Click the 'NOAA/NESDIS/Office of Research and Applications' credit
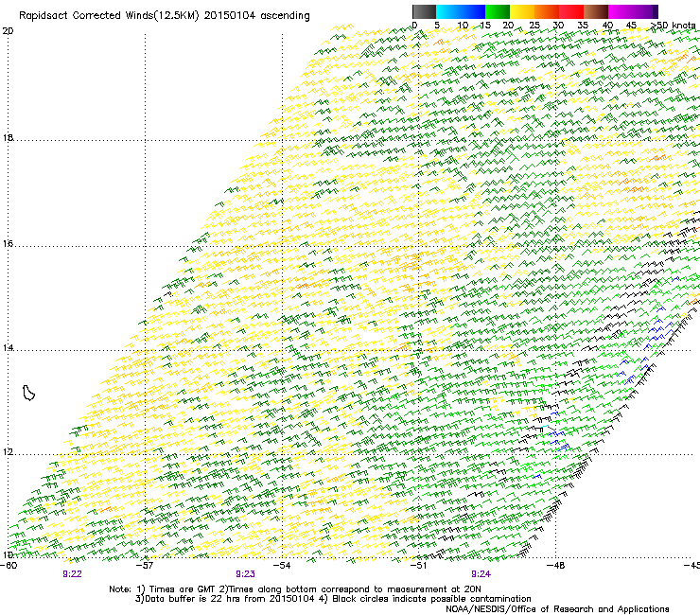This screenshot has height=615, width=700. [557, 609]
